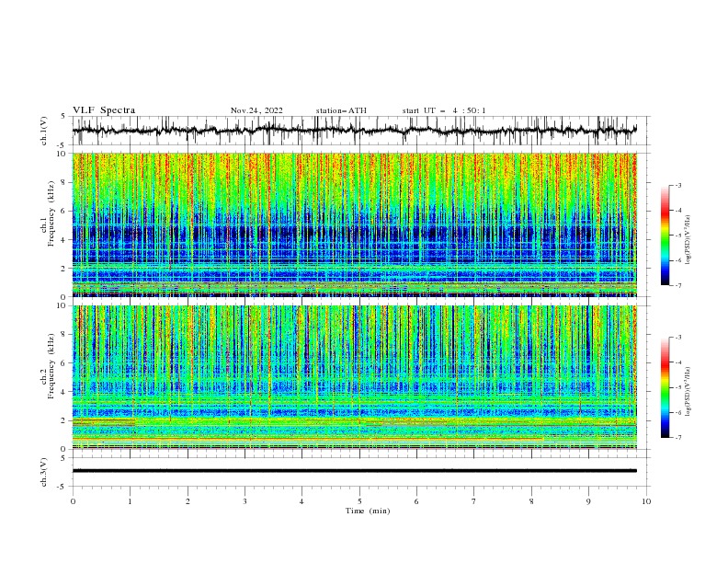728x563 pixels.
Task: Click time axis tick label "2"
Action: click(x=188, y=501)
